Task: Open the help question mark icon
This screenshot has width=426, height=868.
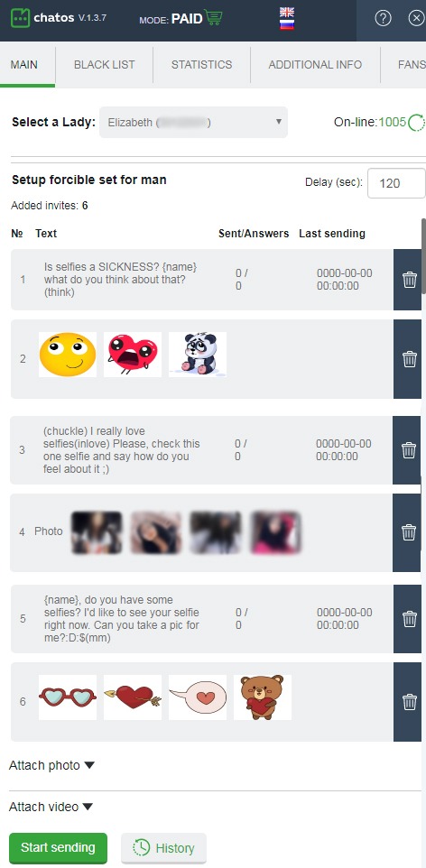Action: [x=383, y=18]
